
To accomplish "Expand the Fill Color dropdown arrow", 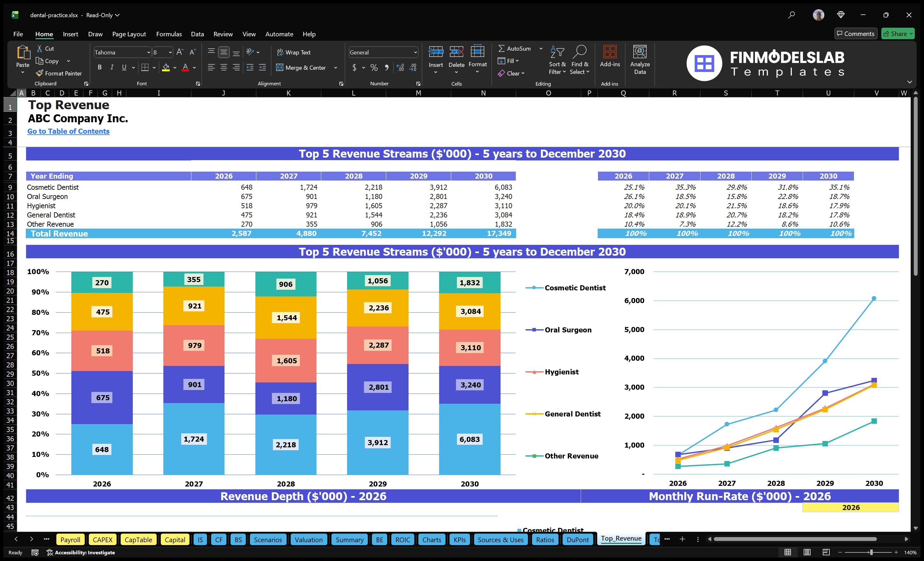I will (x=174, y=68).
